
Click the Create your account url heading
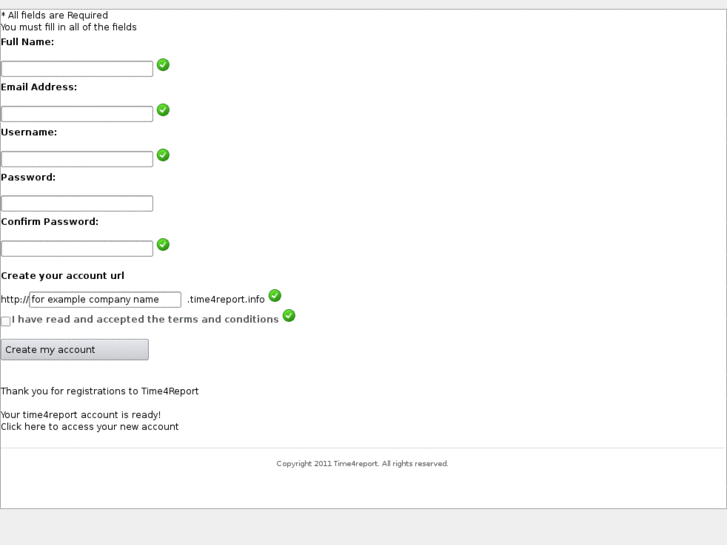point(63,276)
